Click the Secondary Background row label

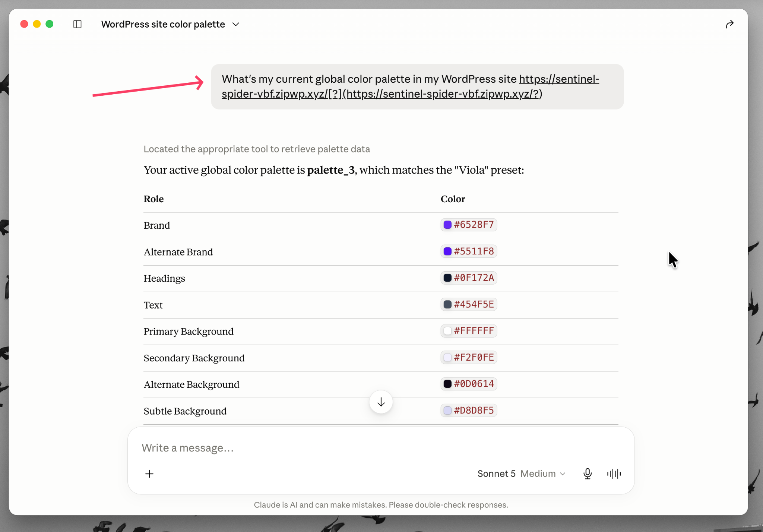(194, 358)
